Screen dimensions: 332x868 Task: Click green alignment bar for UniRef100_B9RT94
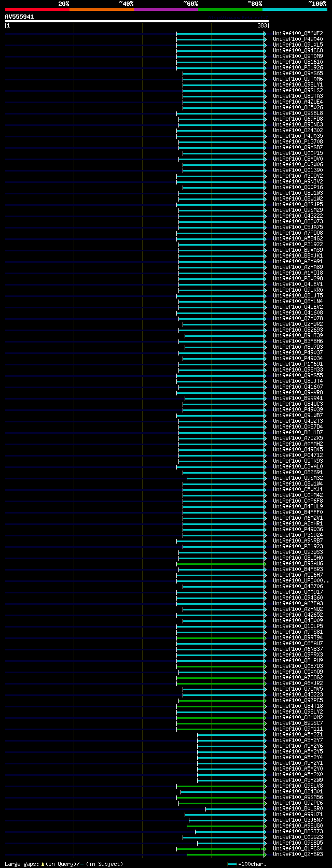pos(222,637)
